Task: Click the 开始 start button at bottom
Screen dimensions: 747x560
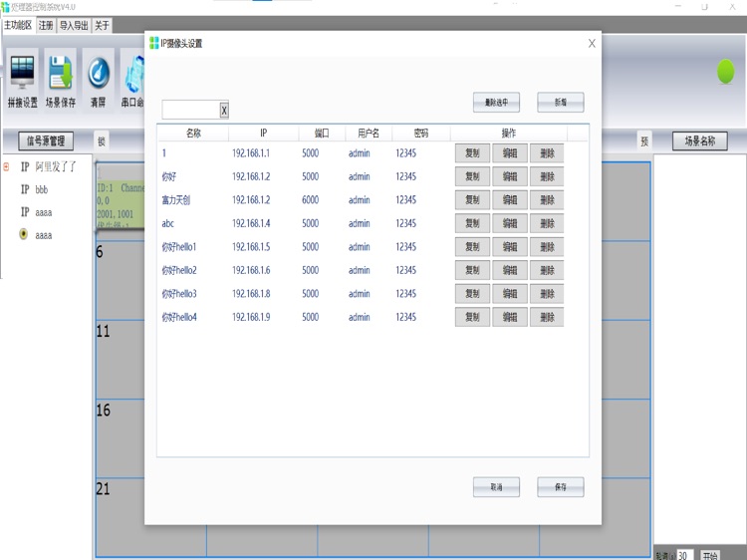Action: pos(709,555)
